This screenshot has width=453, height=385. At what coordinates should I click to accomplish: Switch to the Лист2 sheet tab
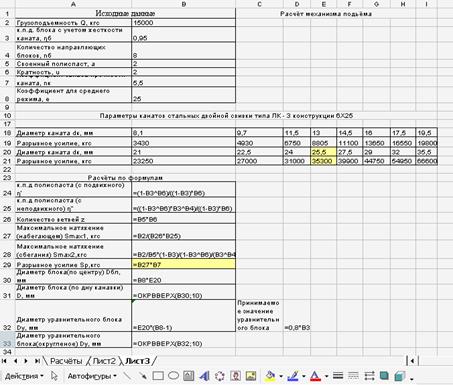104,361
